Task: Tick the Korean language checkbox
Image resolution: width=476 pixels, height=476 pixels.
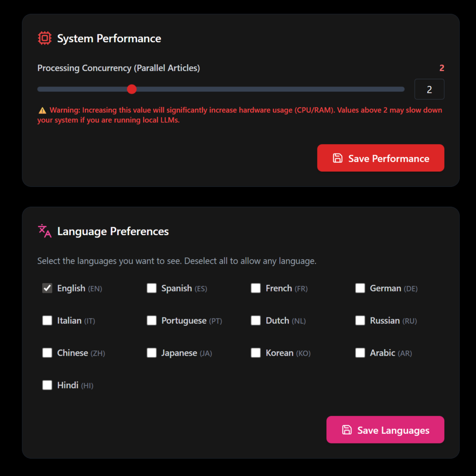Action: click(256, 353)
